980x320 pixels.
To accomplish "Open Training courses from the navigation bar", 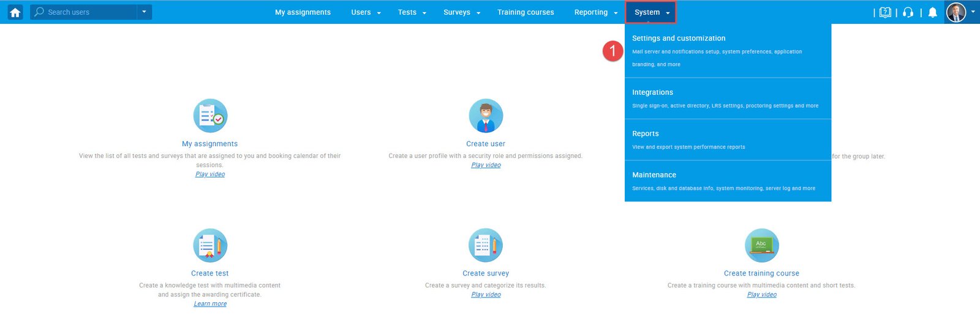I will (526, 12).
